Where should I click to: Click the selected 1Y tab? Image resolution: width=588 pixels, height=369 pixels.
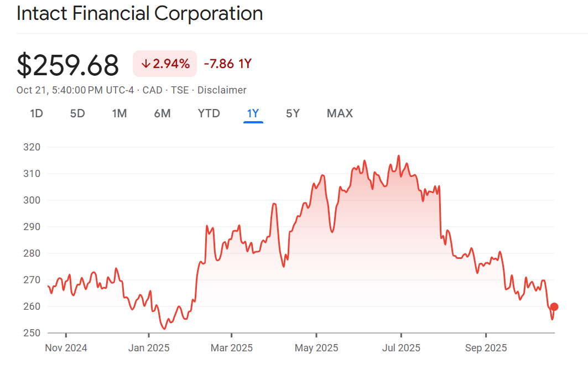[x=253, y=113]
